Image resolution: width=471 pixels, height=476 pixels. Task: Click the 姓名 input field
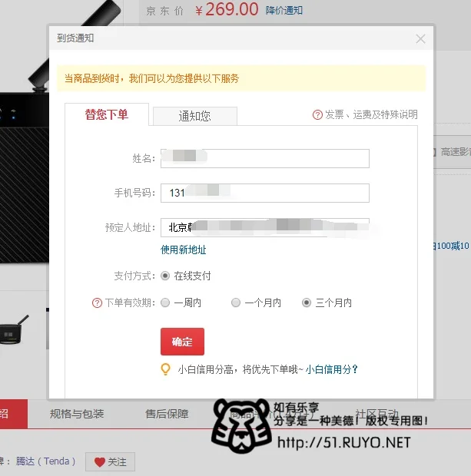tap(265, 158)
